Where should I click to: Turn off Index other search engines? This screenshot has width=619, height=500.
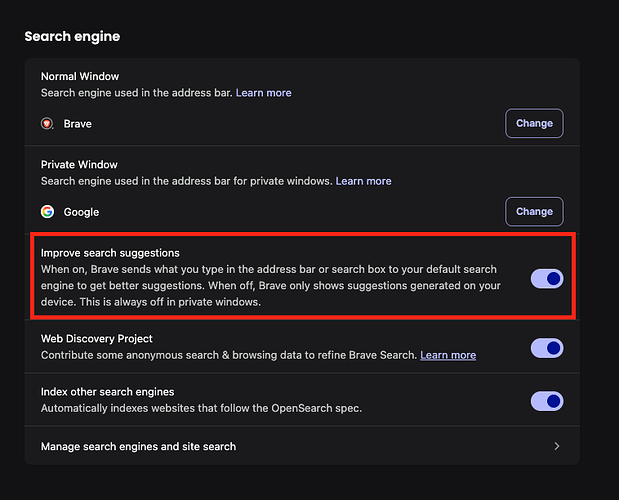(x=546, y=401)
